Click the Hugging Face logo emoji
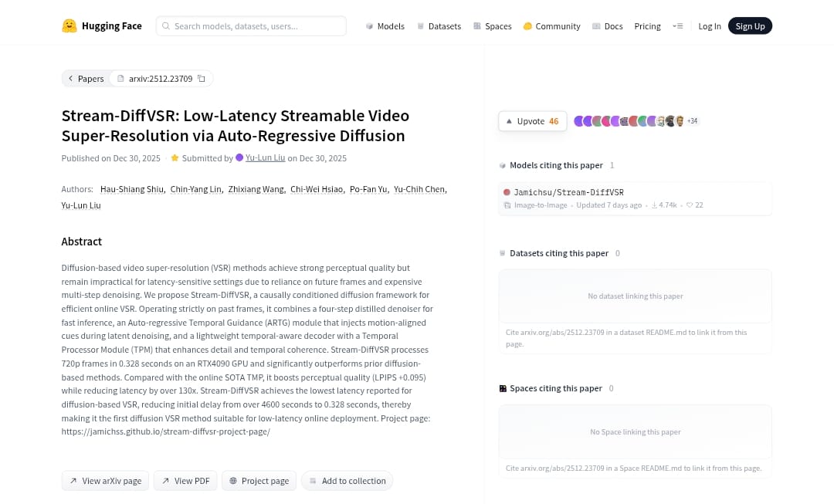The image size is (834, 504). 69,26
